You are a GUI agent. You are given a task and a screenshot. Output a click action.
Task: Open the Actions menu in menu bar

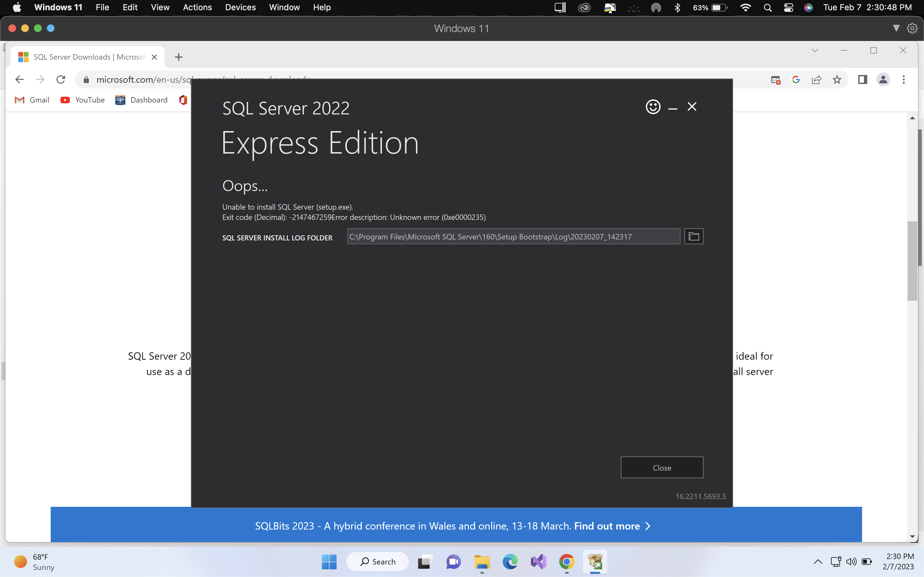tap(197, 7)
